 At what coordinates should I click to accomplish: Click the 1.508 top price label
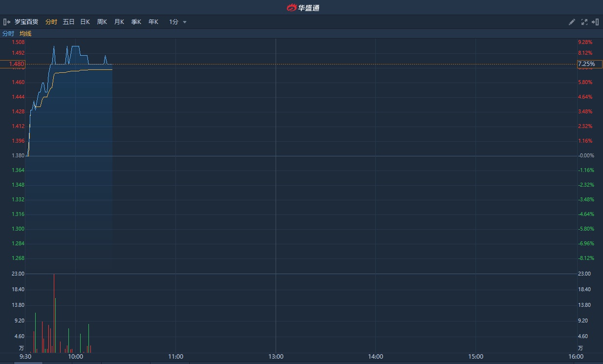(18, 43)
